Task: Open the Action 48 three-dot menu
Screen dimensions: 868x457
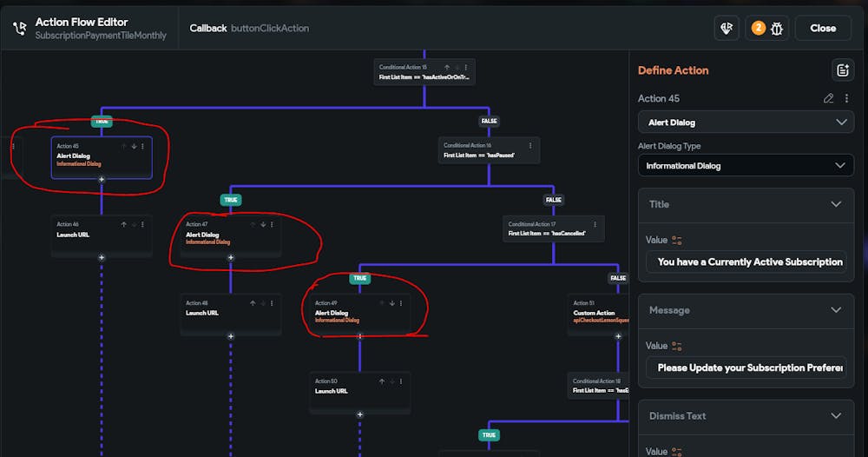Action: pyautogui.click(x=272, y=303)
